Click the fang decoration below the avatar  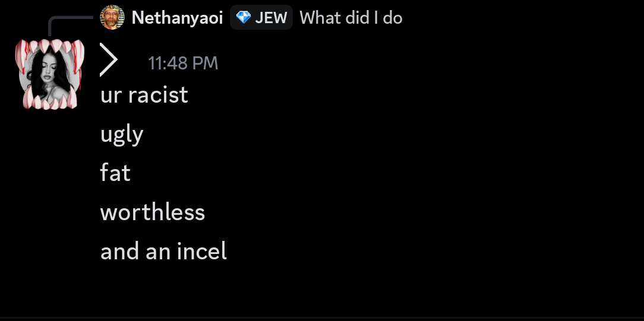[x=50, y=102]
